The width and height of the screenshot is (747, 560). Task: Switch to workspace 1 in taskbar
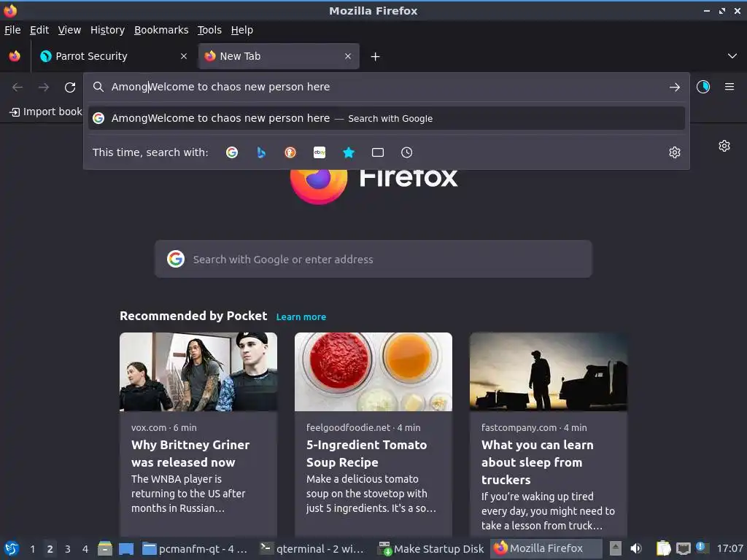click(x=32, y=549)
